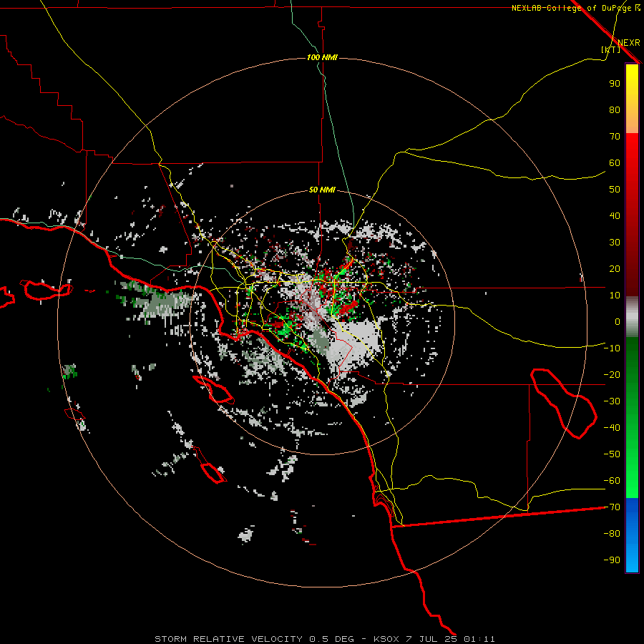Screen dimensions: 644x644
Task: Click the "7 JUL 25" date text
Action: click(431, 639)
